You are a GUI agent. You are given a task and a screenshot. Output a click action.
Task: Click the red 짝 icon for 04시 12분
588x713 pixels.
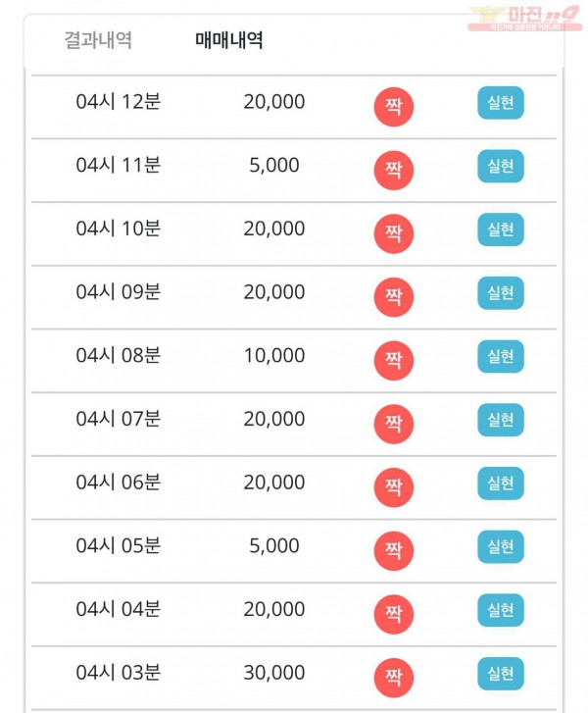click(394, 107)
